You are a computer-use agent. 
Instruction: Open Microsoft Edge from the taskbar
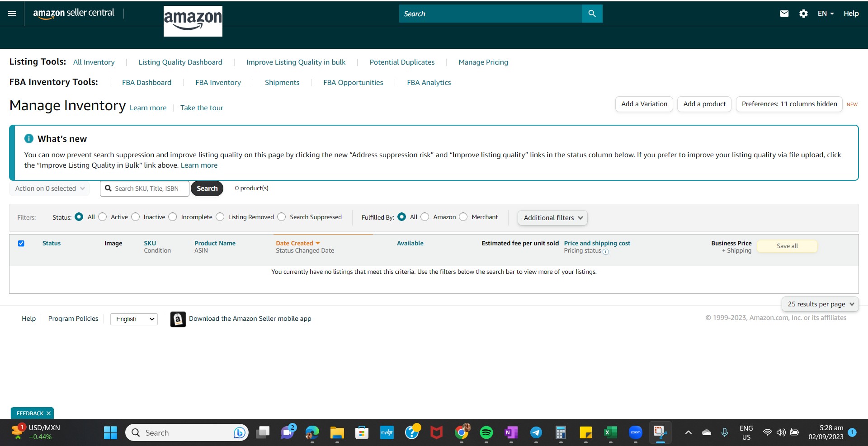point(312,433)
